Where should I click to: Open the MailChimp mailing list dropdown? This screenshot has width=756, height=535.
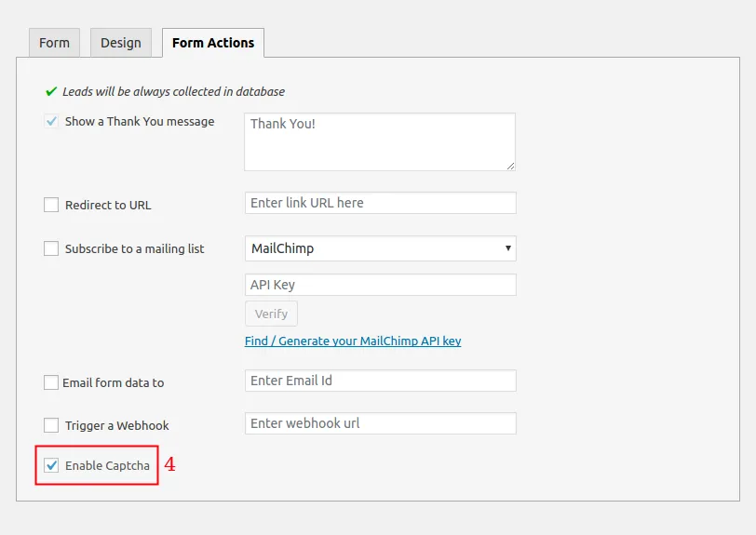tap(381, 248)
